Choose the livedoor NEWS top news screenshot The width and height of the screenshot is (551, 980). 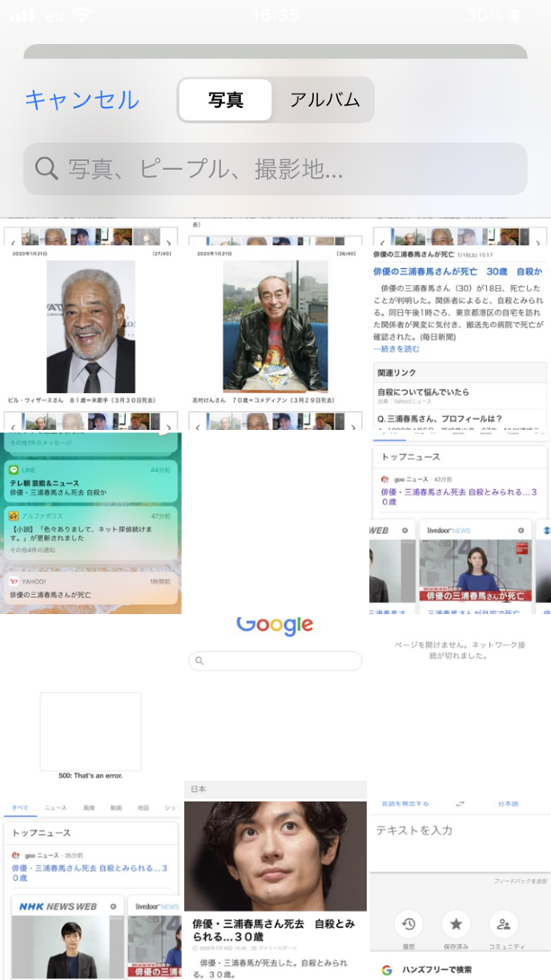click(x=460, y=523)
